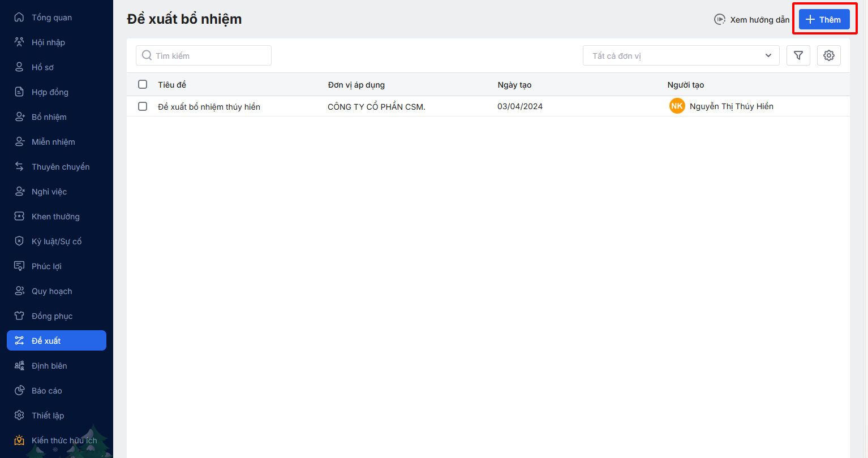Screen dimensions: 868x458
Task: Click the date 03/04/2024
Action: click(x=520, y=106)
